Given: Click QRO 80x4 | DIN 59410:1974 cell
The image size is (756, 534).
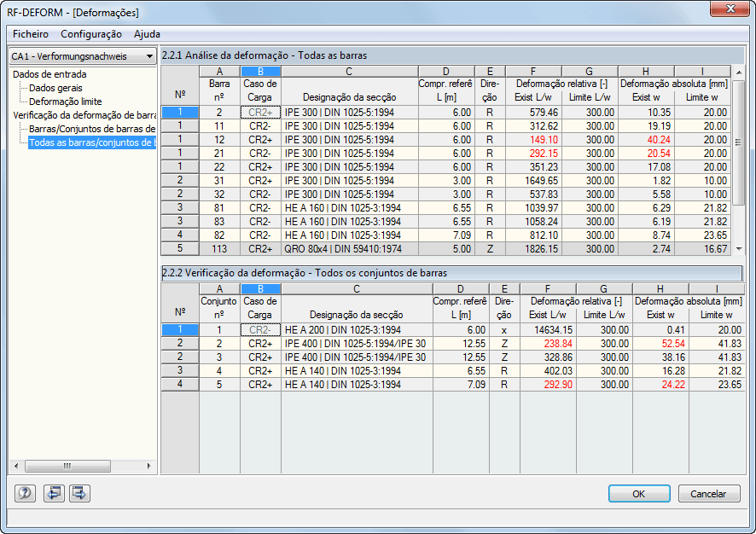Looking at the screenshot, I should point(349,249).
